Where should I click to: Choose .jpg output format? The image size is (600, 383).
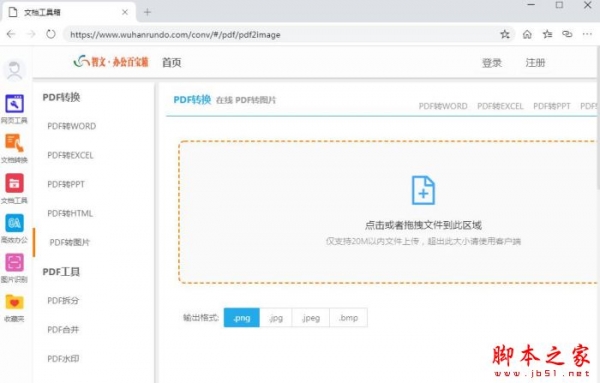point(276,318)
